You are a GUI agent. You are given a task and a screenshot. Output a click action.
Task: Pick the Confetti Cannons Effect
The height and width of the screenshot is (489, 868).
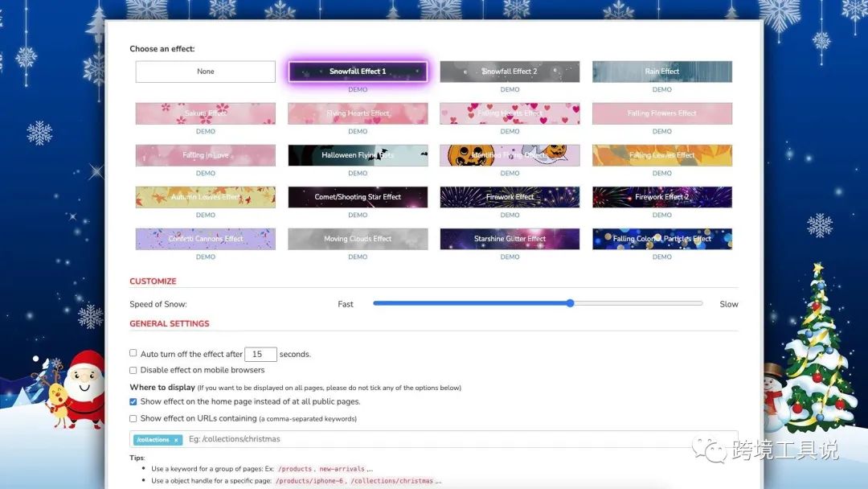(205, 238)
